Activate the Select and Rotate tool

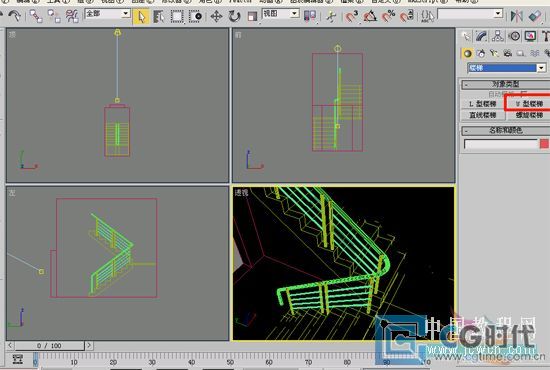click(234, 16)
